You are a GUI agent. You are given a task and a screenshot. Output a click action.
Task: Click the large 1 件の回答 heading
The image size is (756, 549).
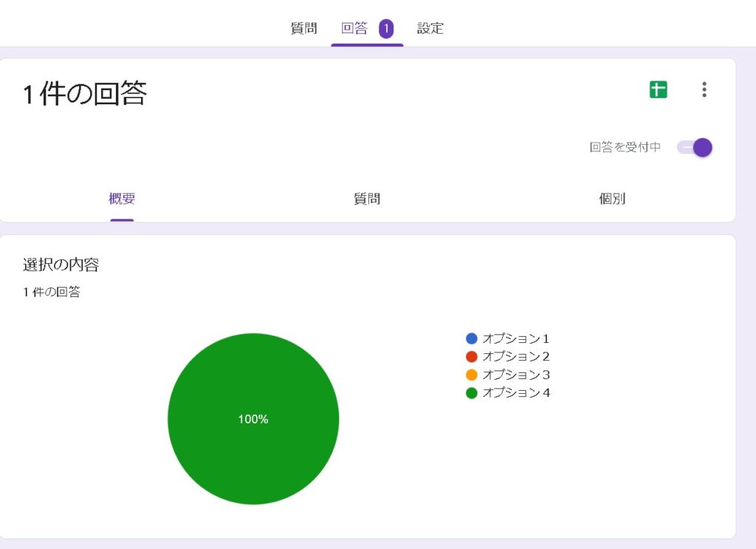point(84,94)
